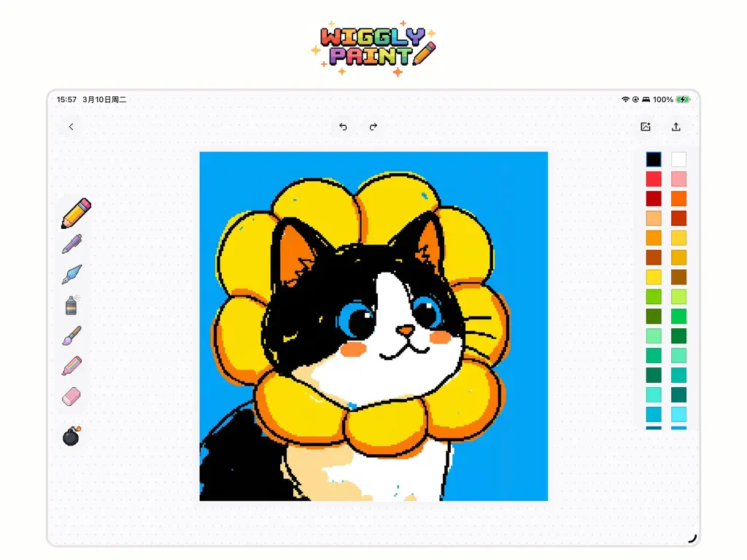Pick the black color swatch
The image size is (747, 560).
point(654,160)
